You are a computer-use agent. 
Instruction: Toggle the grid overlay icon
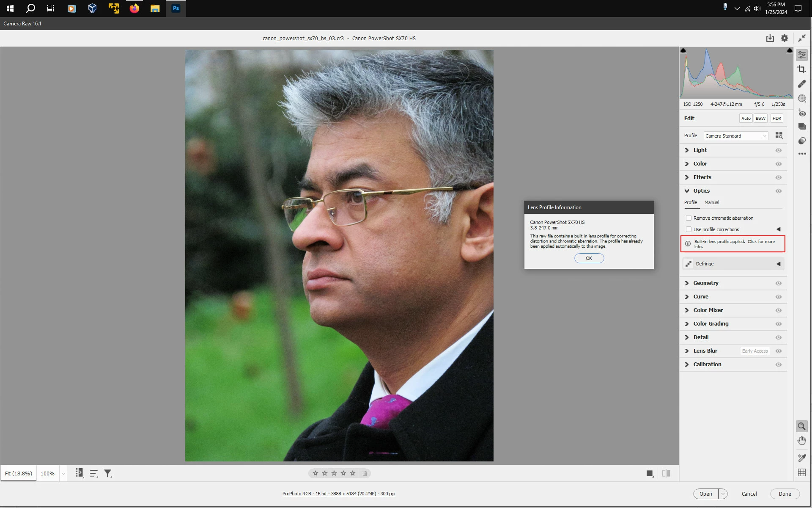801,473
